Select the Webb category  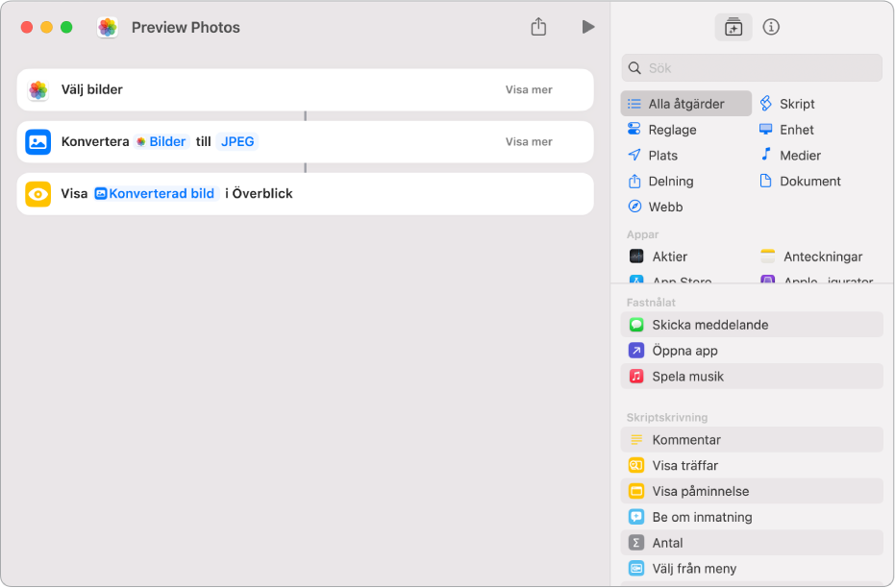[655, 207]
